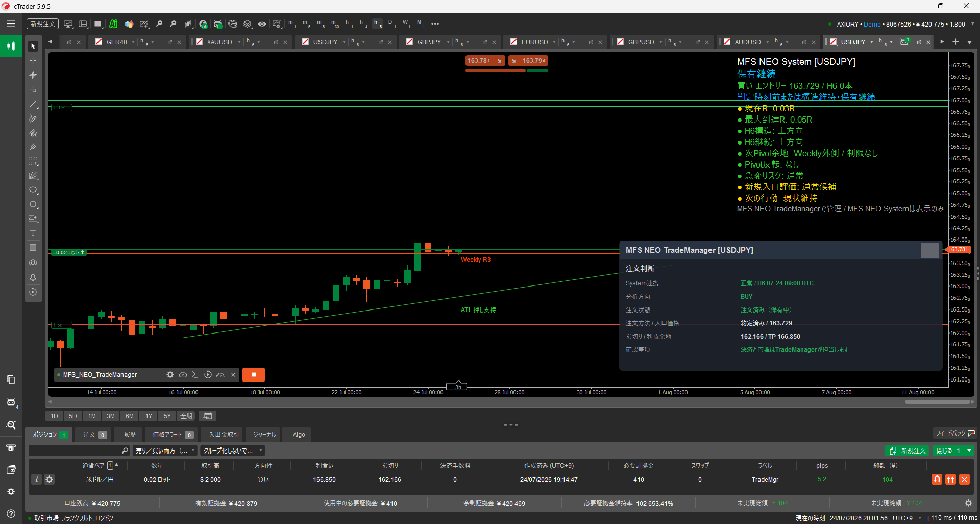Open the hamburger main menu

(11, 24)
